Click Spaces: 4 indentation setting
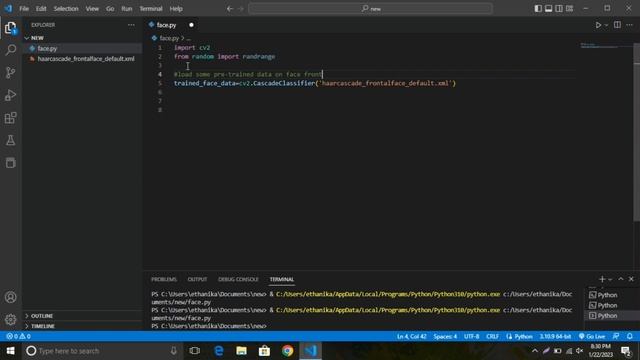640x360 pixels. pyautogui.click(x=445, y=337)
